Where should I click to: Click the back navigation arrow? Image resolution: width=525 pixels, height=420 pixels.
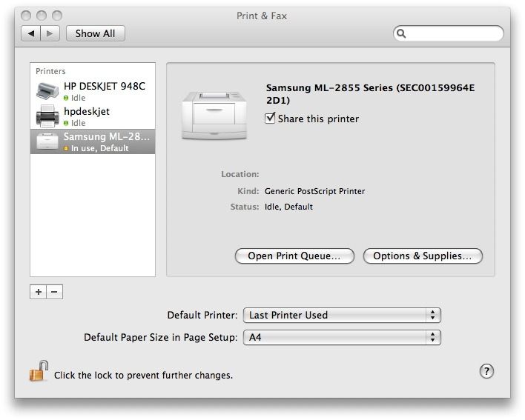31,33
